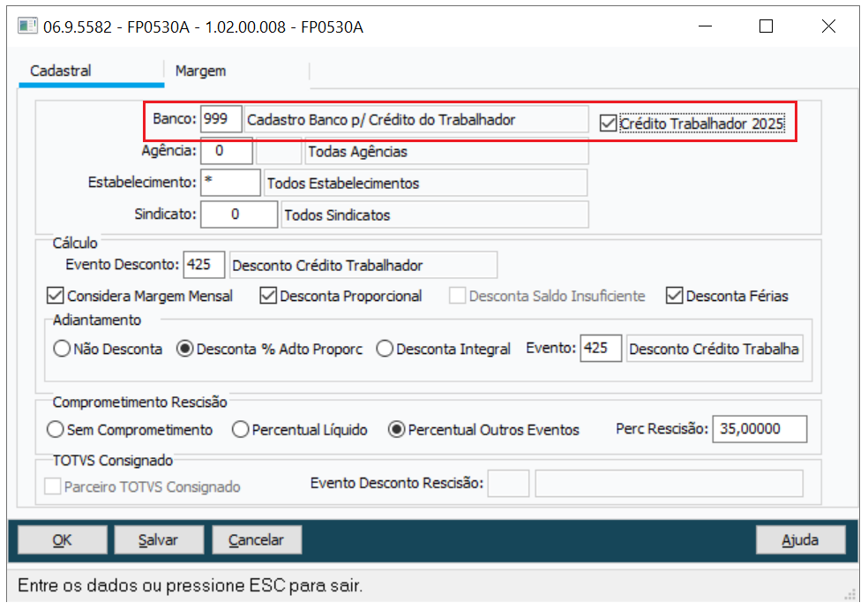Click Desconto Crédito Trabalha text in Adiantamento
The height and width of the screenshot is (610, 868).
pos(715,349)
